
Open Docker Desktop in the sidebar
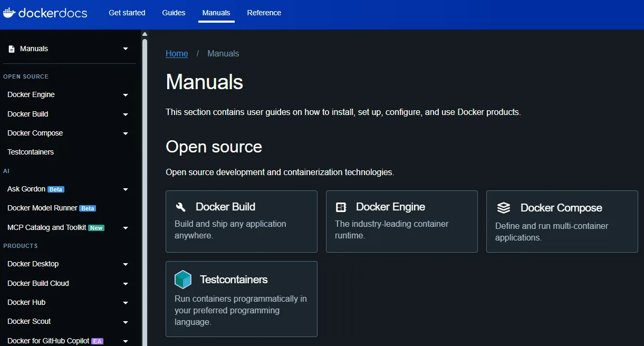[x=33, y=264]
